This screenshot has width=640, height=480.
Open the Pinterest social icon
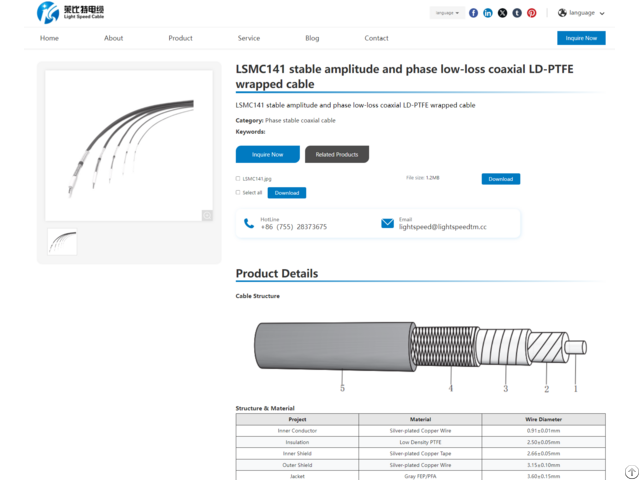(531, 13)
